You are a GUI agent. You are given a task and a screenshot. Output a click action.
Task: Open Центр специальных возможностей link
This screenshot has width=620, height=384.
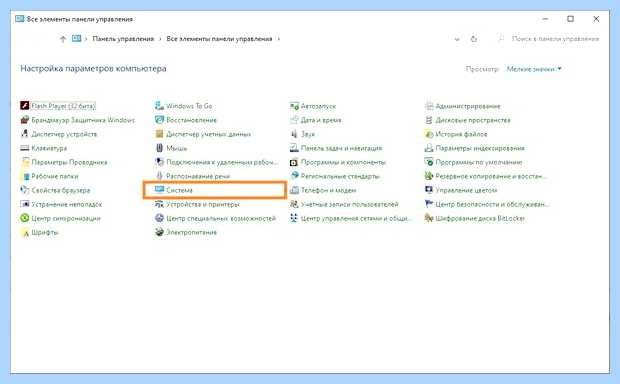[x=221, y=218]
